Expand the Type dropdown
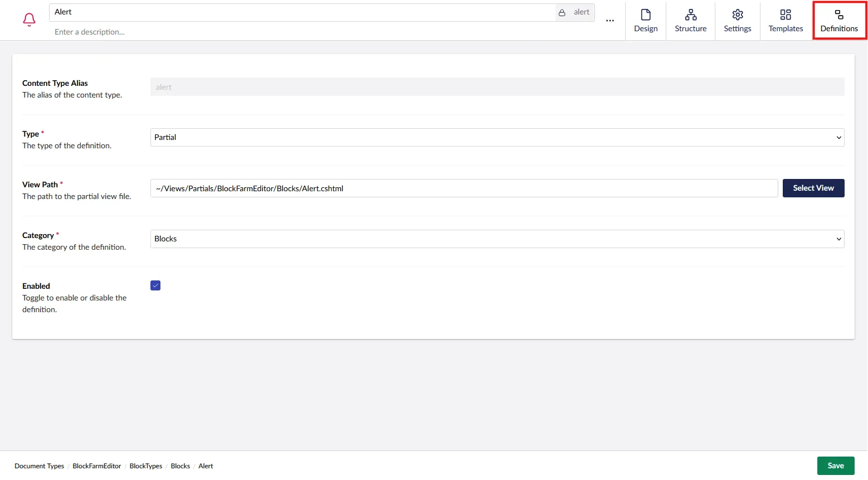This screenshot has width=868, height=480. coord(497,138)
